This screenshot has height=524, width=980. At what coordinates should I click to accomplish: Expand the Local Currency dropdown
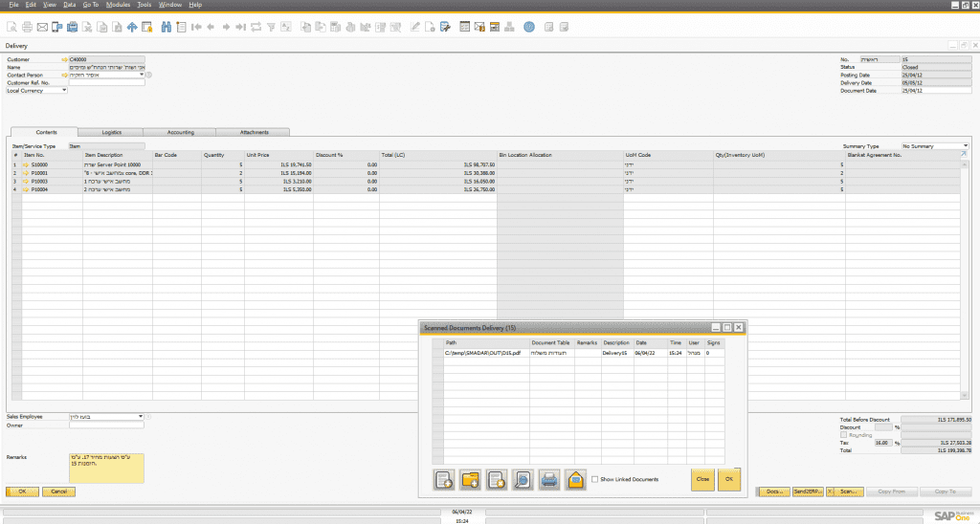click(x=64, y=91)
